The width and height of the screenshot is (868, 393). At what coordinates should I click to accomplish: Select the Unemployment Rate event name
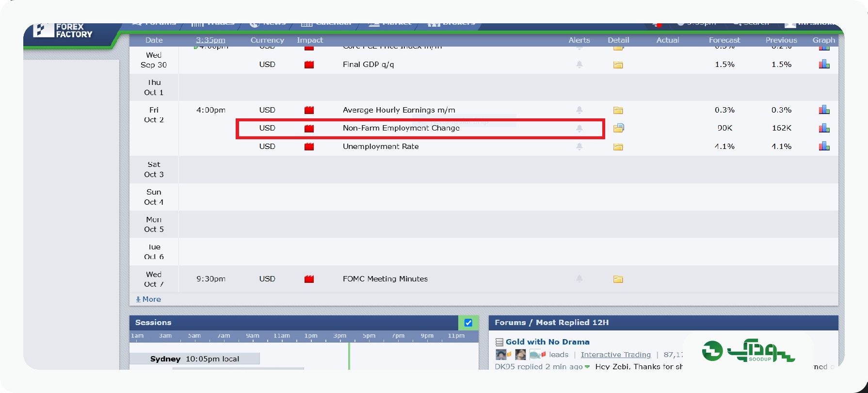(x=381, y=147)
